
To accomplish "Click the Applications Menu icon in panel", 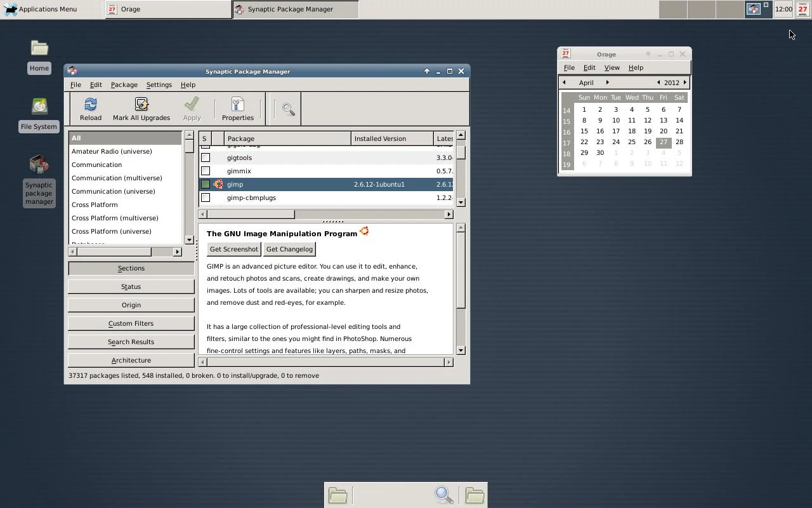I will (x=10, y=9).
